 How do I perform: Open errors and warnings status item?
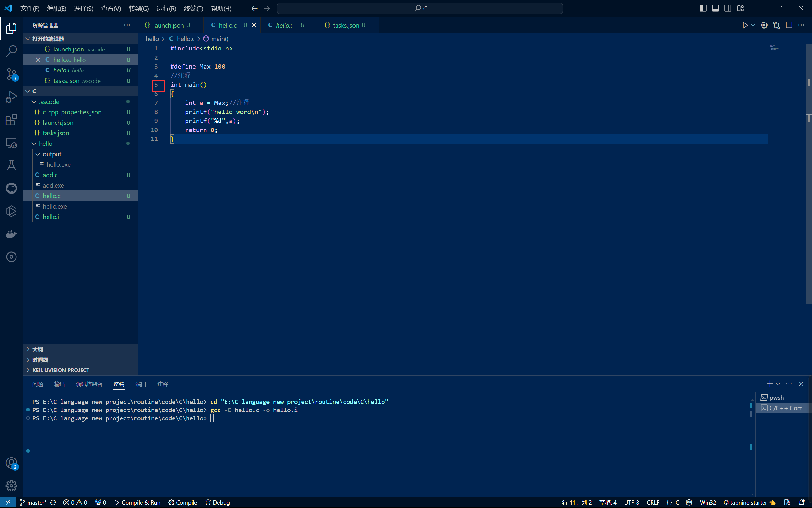pos(75,502)
